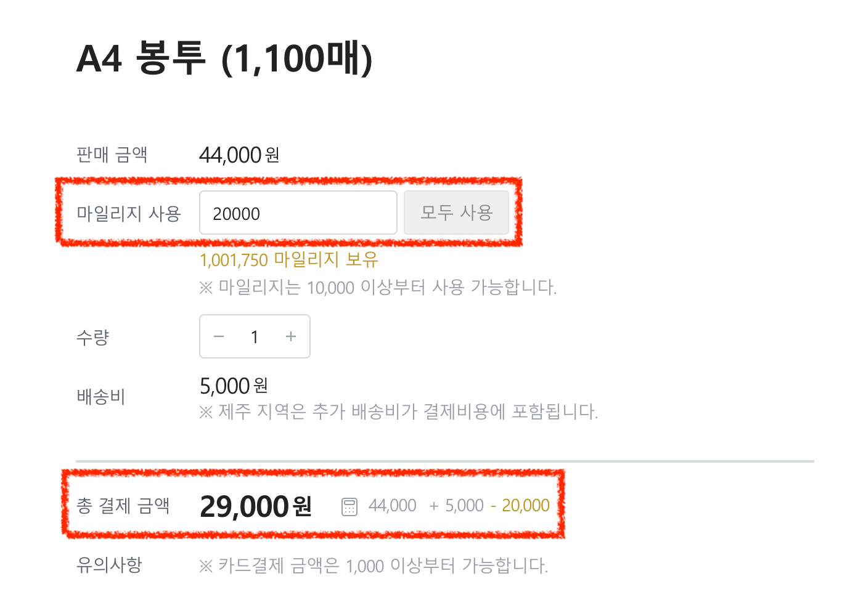Click the 제주 지역 추가 배송비 notice
Viewport: 858px width, 616px height.
click(398, 411)
